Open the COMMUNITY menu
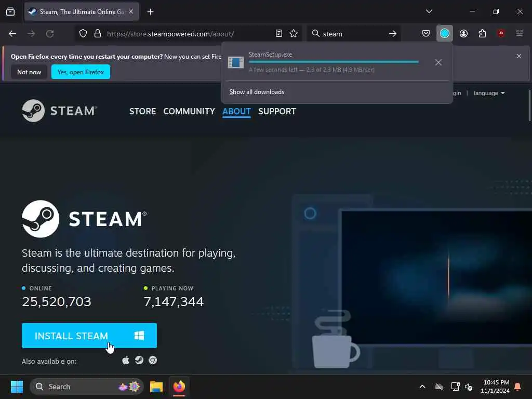Screen dimensions: 532x399 coord(189,111)
